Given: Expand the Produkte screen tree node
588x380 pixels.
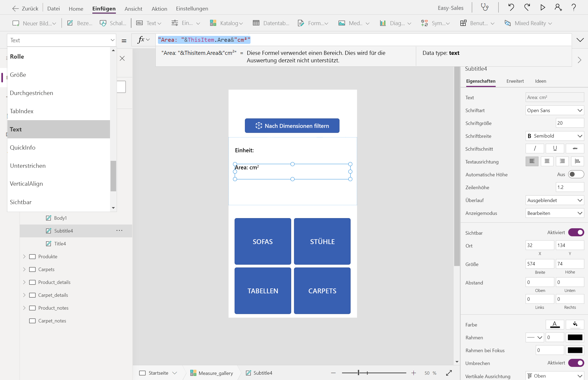Looking at the screenshot, I should [x=24, y=256].
